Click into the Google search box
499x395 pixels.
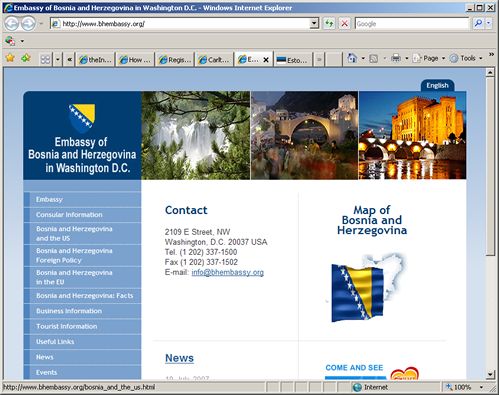(x=412, y=24)
